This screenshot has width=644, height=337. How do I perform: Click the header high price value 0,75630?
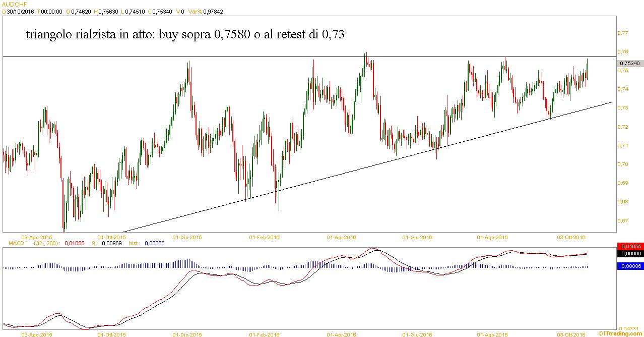click(107, 10)
